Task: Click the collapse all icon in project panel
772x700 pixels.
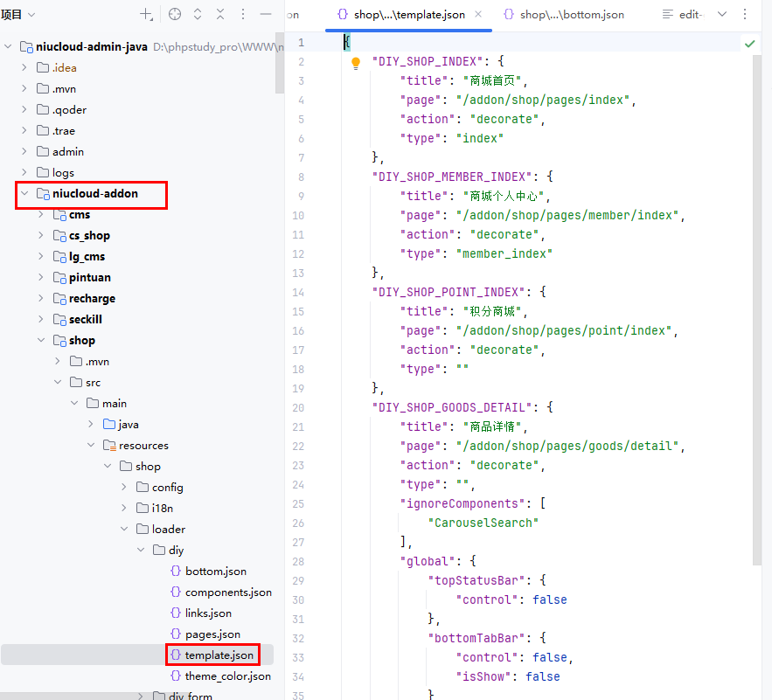Action: coord(220,15)
